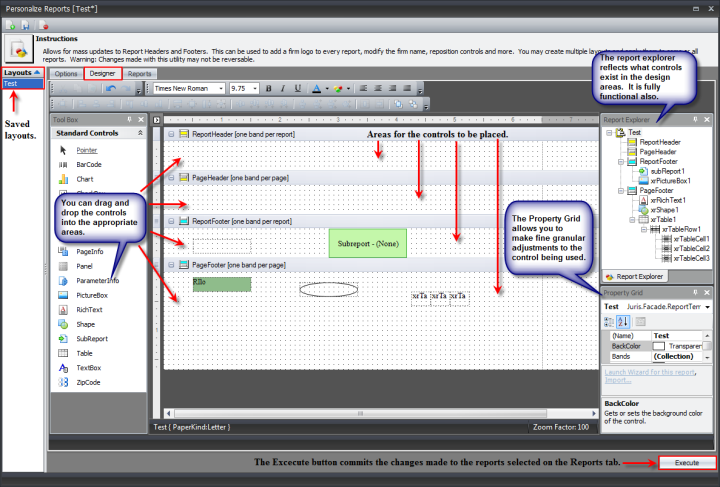Image resolution: width=720 pixels, height=487 pixels.
Task: Collapse the ReportHeader band
Action: [x=172, y=134]
